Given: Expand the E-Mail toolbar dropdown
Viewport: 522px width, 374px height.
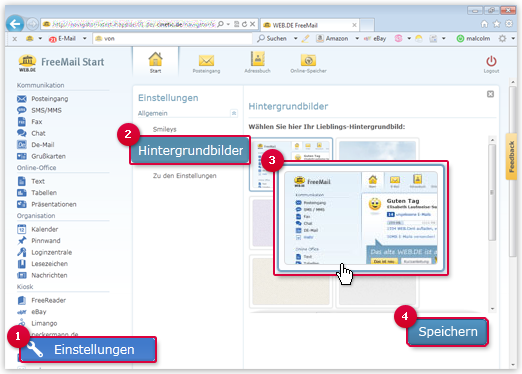Looking at the screenshot, I should point(85,39).
